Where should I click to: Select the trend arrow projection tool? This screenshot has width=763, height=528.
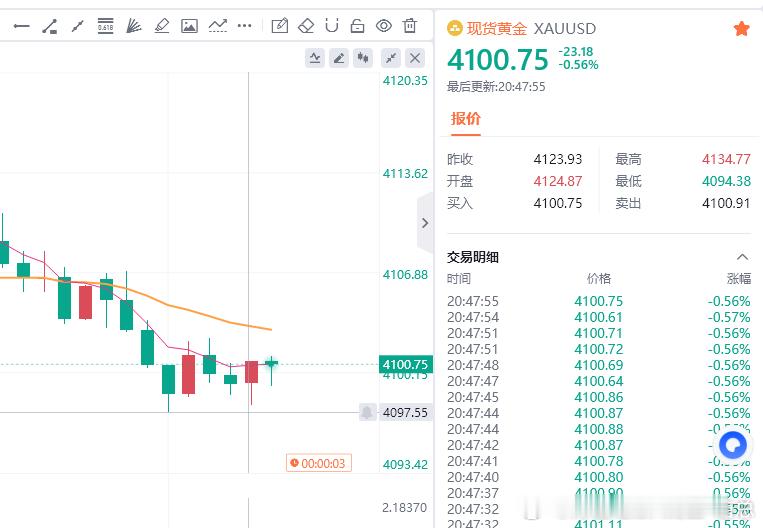(218, 25)
